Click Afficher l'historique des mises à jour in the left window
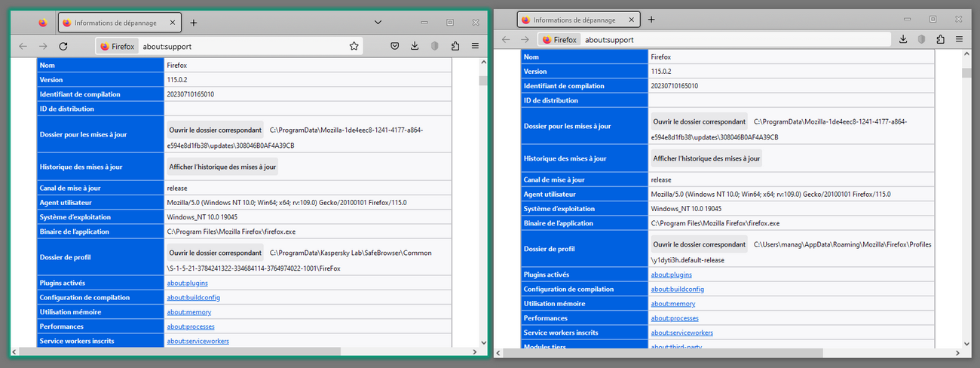The width and height of the screenshot is (980, 368). coord(222,167)
